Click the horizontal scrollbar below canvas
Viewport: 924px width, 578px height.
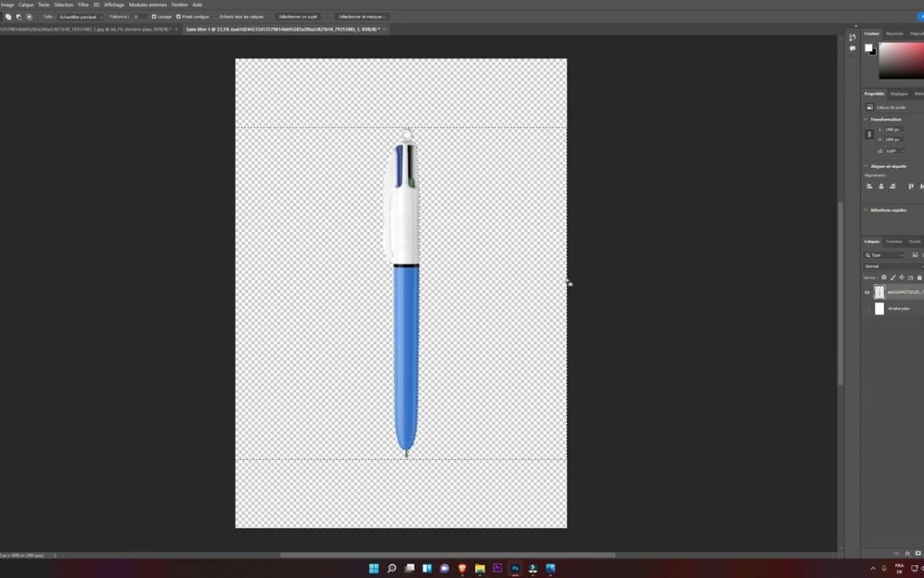click(447, 555)
